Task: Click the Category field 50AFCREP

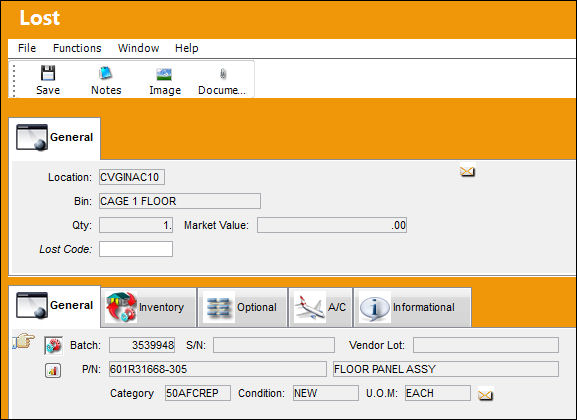Action: click(x=198, y=393)
